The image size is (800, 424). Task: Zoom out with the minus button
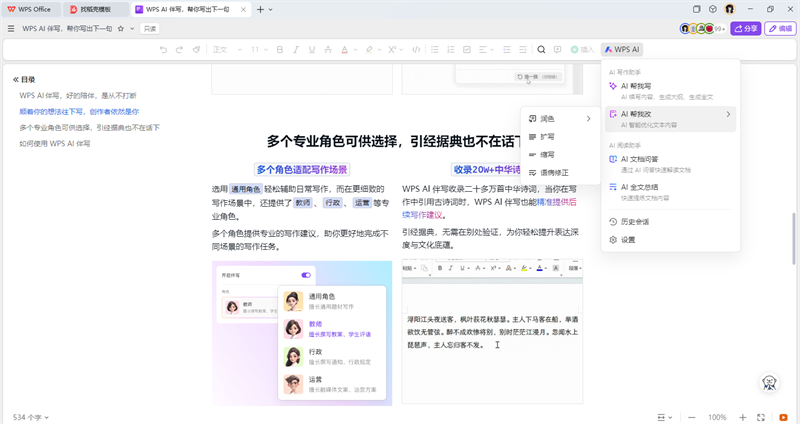[x=692, y=417]
